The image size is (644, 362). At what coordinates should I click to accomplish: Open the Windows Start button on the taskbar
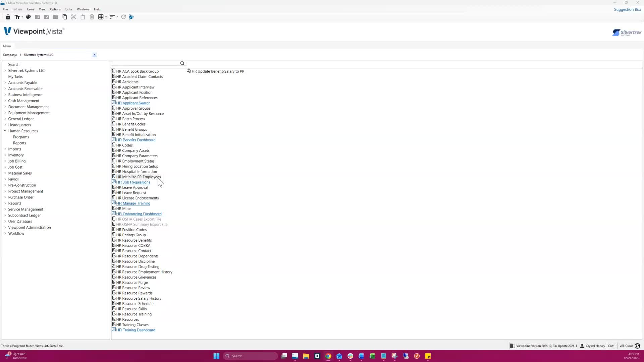point(216,356)
